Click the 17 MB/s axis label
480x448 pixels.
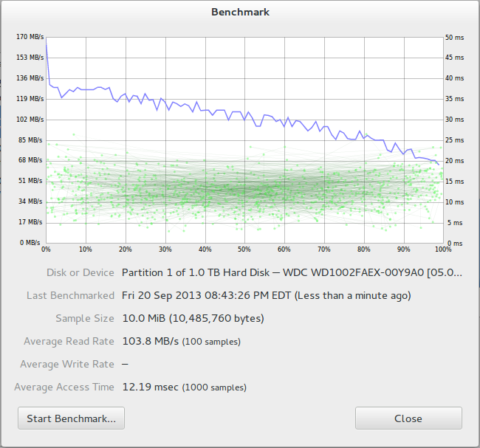click(30, 222)
